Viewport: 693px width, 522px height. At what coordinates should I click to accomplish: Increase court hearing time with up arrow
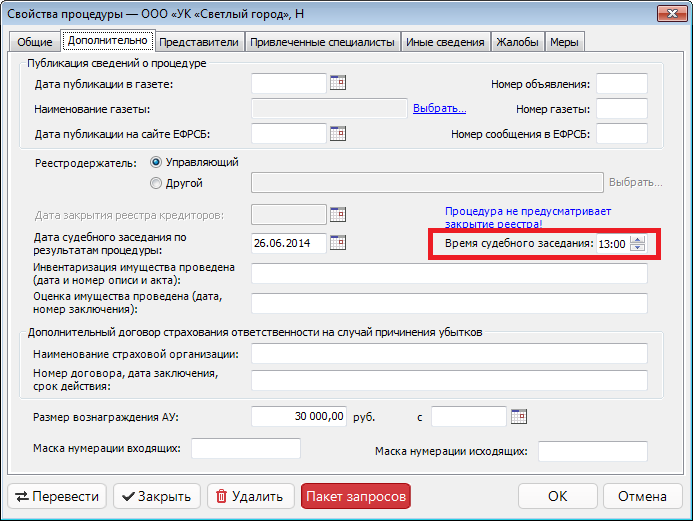coord(638,239)
